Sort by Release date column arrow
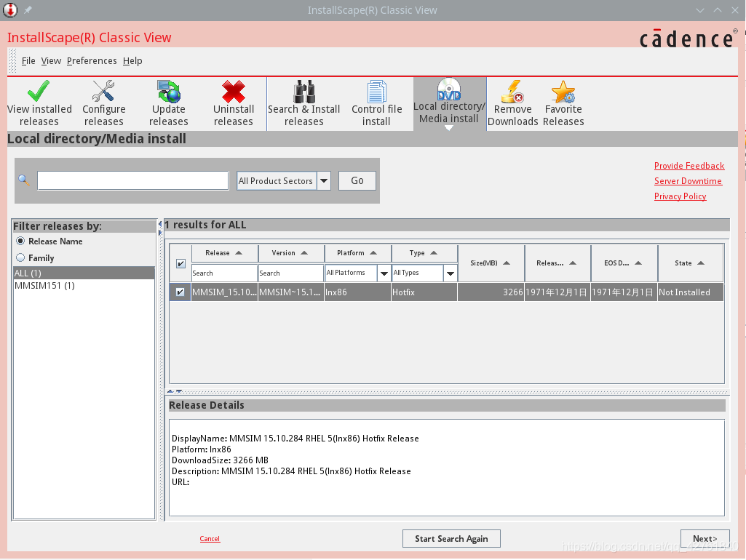 click(572, 263)
